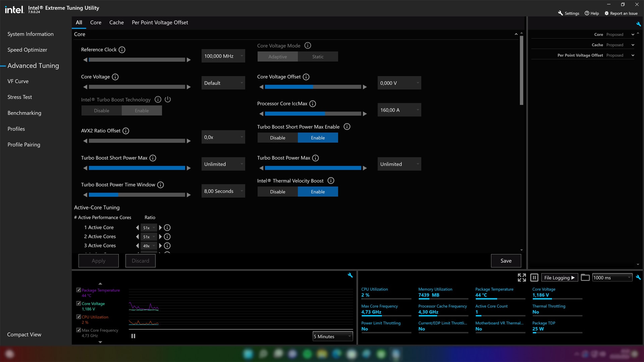Open the AVX2 Ratio Offset info icon

(126, 131)
